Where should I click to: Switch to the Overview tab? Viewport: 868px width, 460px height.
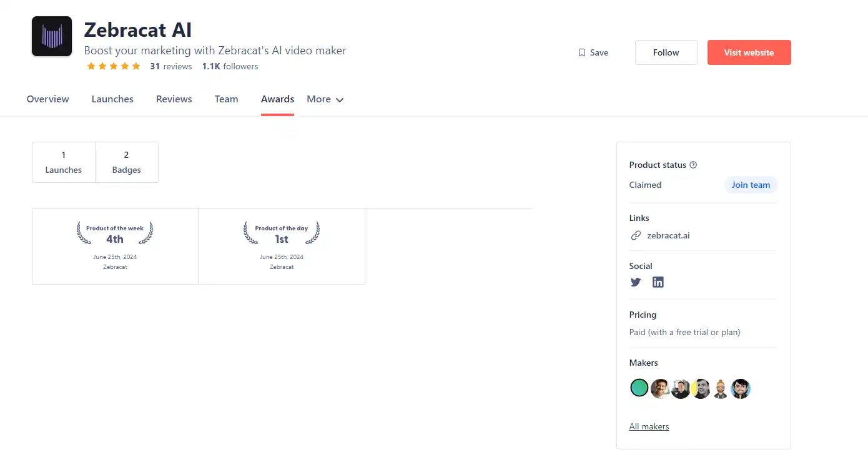pyautogui.click(x=48, y=99)
